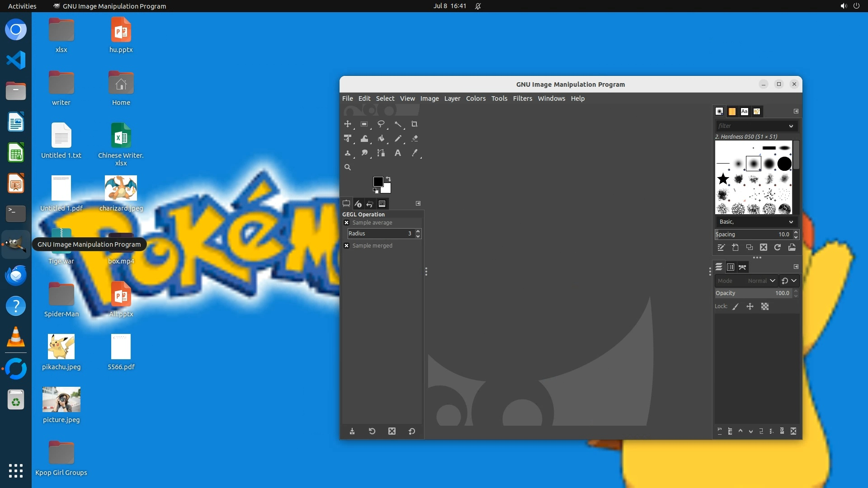Select the Crop tool

[x=414, y=124]
